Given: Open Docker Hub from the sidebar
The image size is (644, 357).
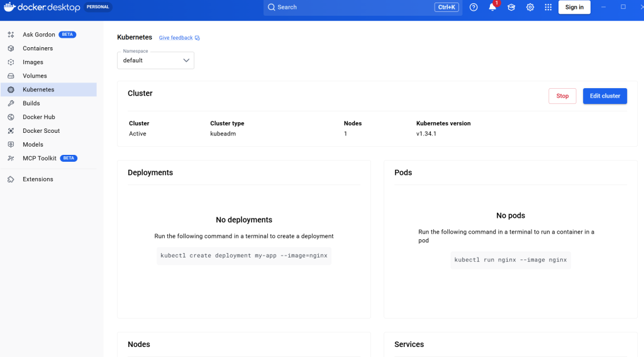Looking at the screenshot, I should click(40, 117).
